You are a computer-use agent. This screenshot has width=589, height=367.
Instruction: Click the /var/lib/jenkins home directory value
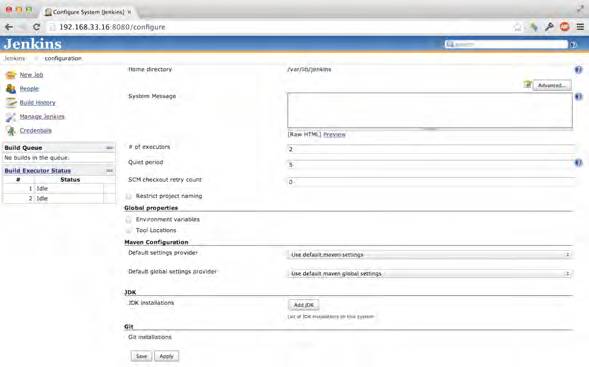click(309, 69)
